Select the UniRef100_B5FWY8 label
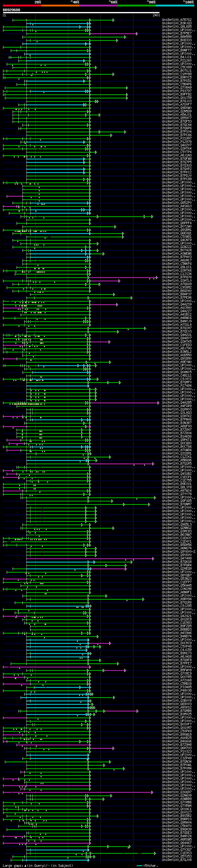Viewport: 197px width, 868px height. (x=177, y=670)
